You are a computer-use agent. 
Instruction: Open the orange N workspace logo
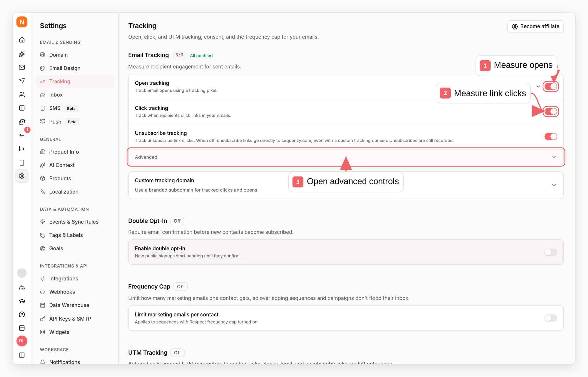[22, 22]
